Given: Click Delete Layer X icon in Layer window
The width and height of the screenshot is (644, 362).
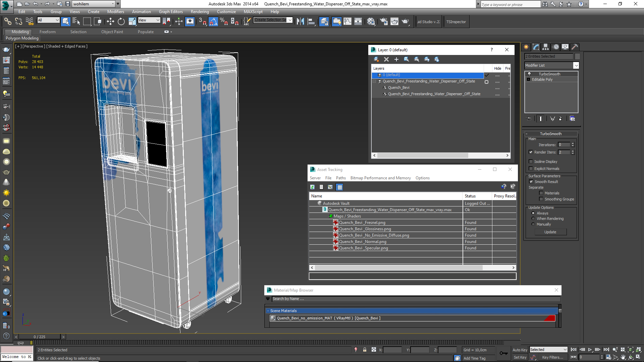Looking at the screenshot, I should coord(386,59).
